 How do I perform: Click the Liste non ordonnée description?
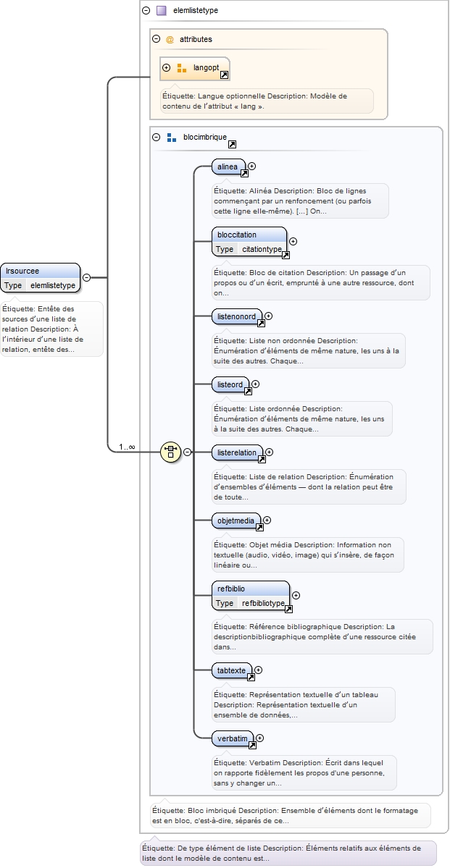click(309, 351)
